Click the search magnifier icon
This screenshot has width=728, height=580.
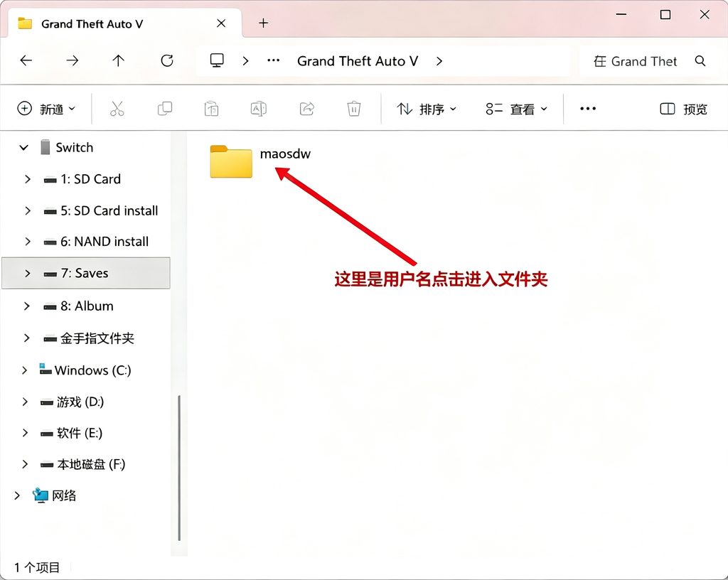coord(700,61)
